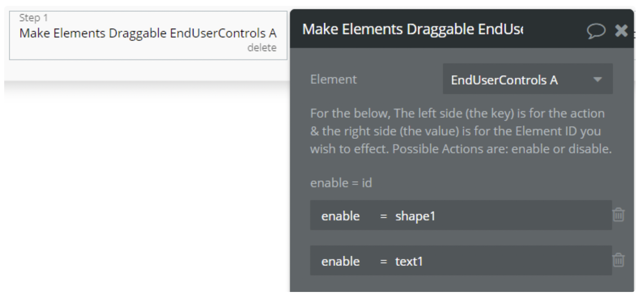Click the key-value instructions paragraph
This screenshot has width=644, height=297.
tap(460, 131)
